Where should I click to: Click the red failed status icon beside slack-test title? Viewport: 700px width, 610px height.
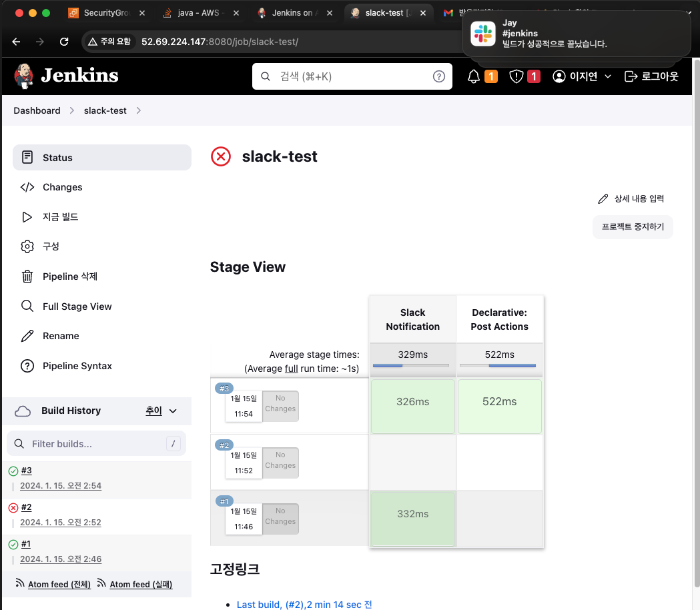click(x=221, y=157)
